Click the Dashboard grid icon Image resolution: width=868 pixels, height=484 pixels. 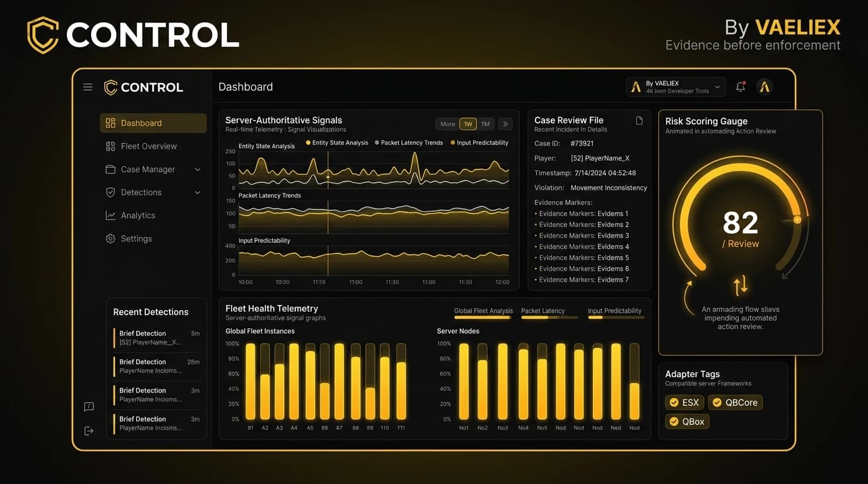(110, 123)
